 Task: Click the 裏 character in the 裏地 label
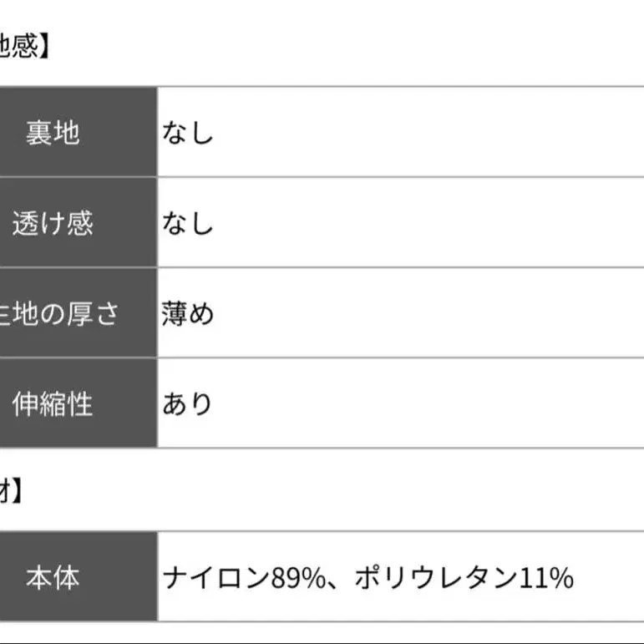tap(38, 133)
